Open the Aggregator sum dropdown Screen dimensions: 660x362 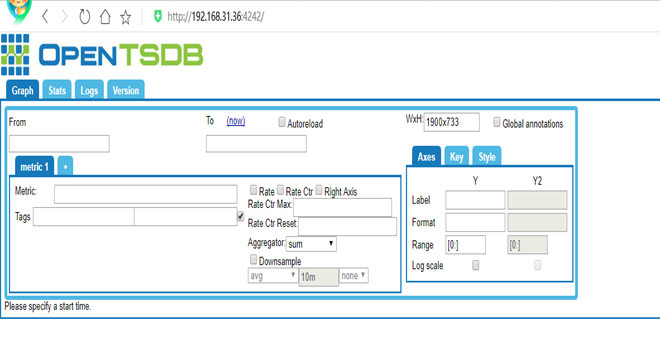[x=311, y=244]
